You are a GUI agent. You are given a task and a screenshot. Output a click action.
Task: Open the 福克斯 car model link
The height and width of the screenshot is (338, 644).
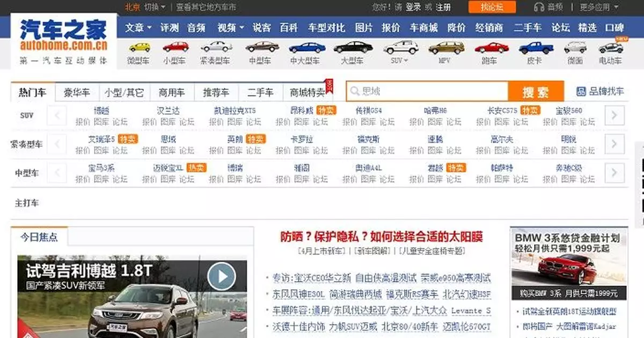(369, 139)
